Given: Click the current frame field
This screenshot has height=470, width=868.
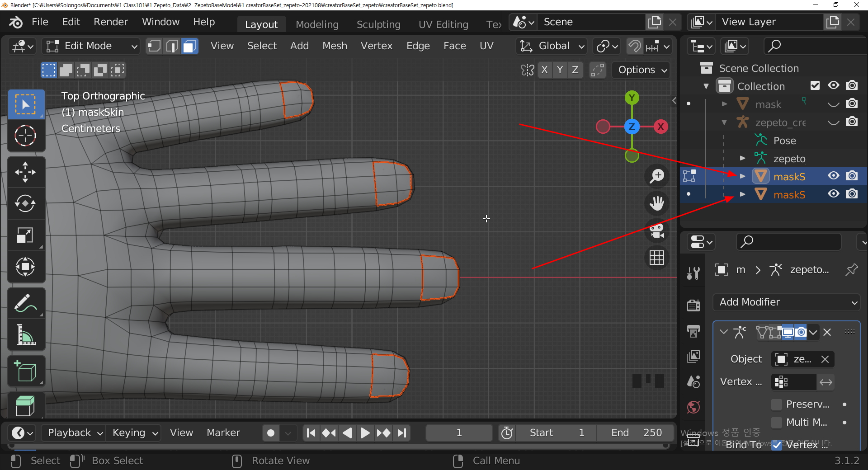Looking at the screenshot, I should 459,433.
